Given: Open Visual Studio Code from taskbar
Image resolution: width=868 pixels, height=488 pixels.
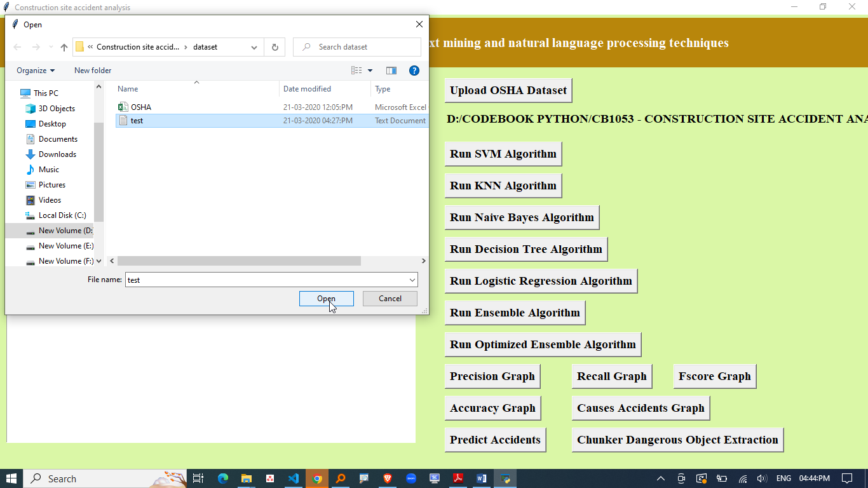Looking at the screenshot, I should [294, 478].
